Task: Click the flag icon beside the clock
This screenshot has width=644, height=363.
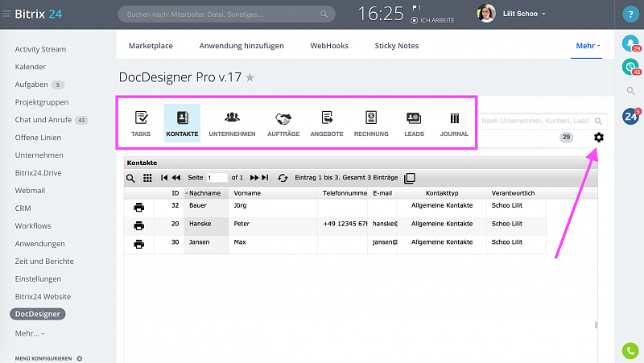Action: [x=416, y=8]
